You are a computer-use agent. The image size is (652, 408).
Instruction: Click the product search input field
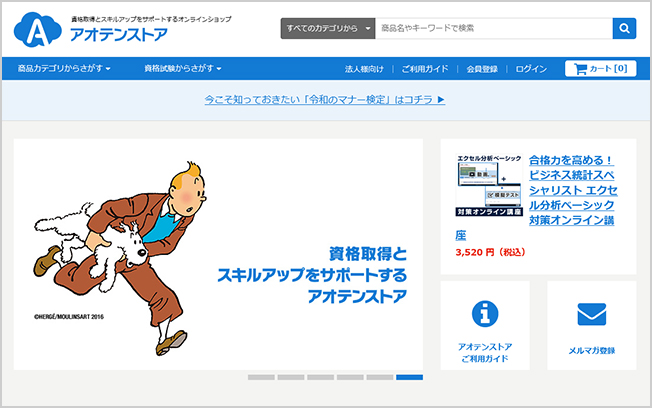(x=493, y=28)
